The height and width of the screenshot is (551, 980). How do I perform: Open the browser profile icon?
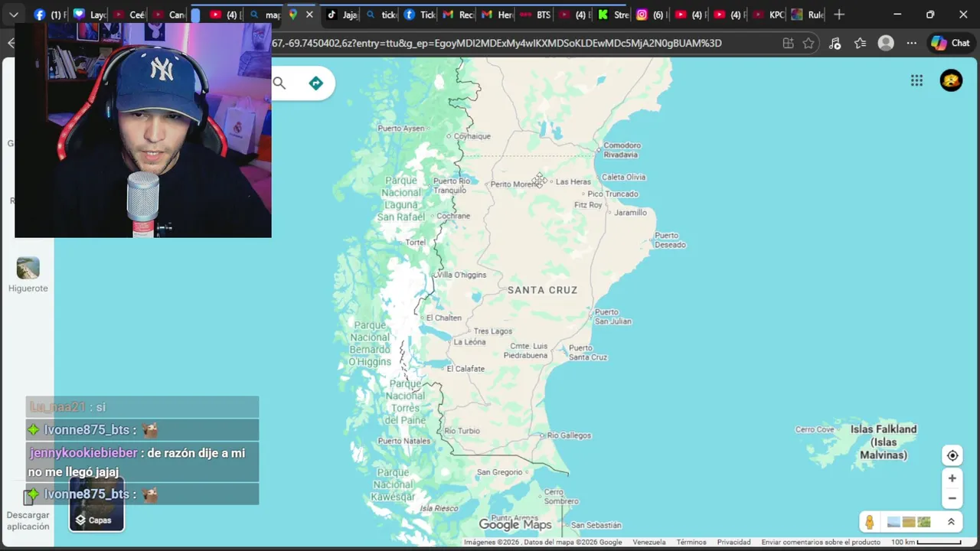886,43
